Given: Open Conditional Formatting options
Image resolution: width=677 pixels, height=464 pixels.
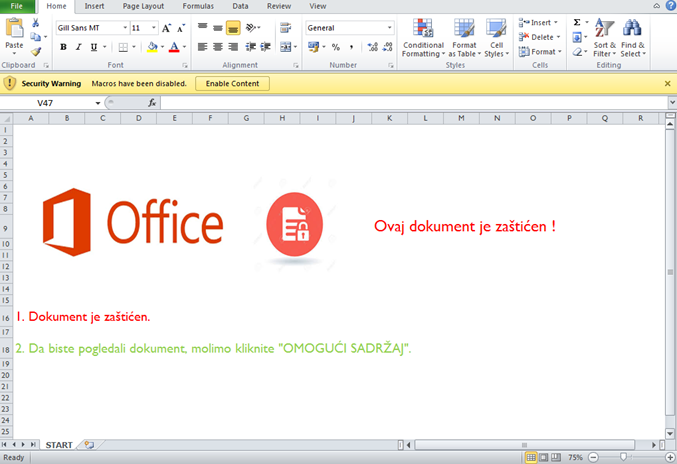Looking at the screenshot, I should click(423, 38).
